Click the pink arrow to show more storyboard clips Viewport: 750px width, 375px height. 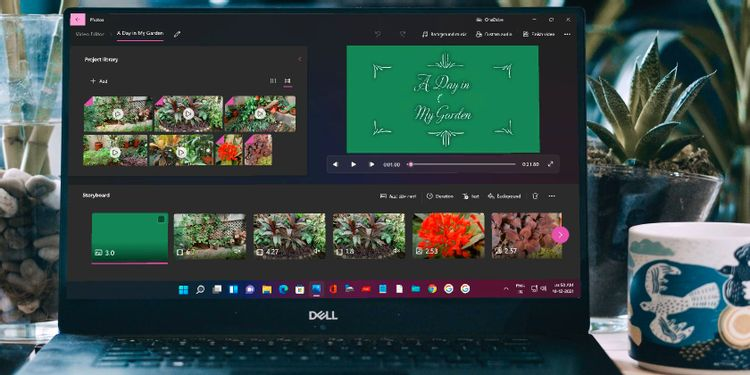(560, 235)
